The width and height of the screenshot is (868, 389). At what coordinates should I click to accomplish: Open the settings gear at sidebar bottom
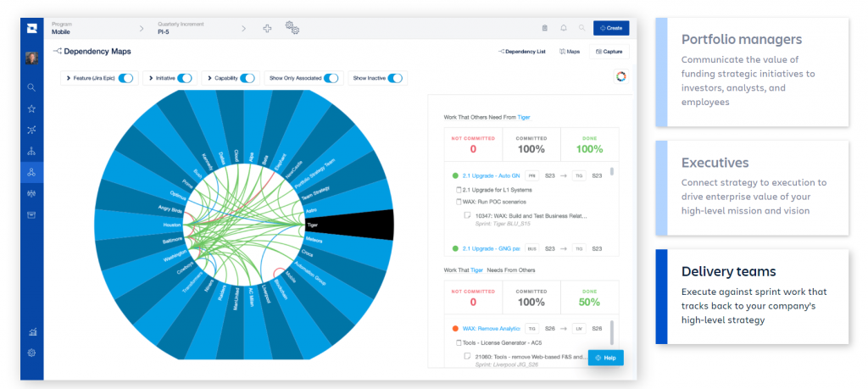coord(31,352)
